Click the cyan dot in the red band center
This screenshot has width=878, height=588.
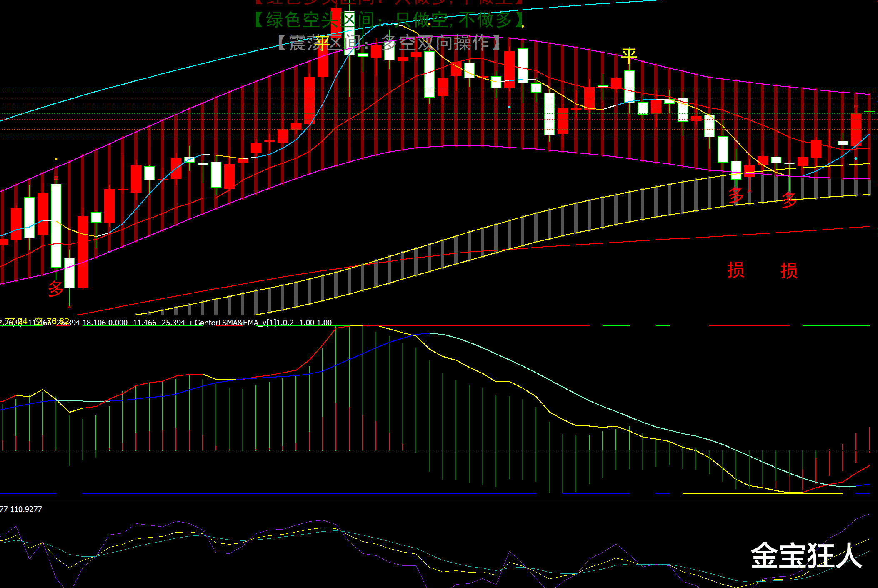[x=509, y=107]
